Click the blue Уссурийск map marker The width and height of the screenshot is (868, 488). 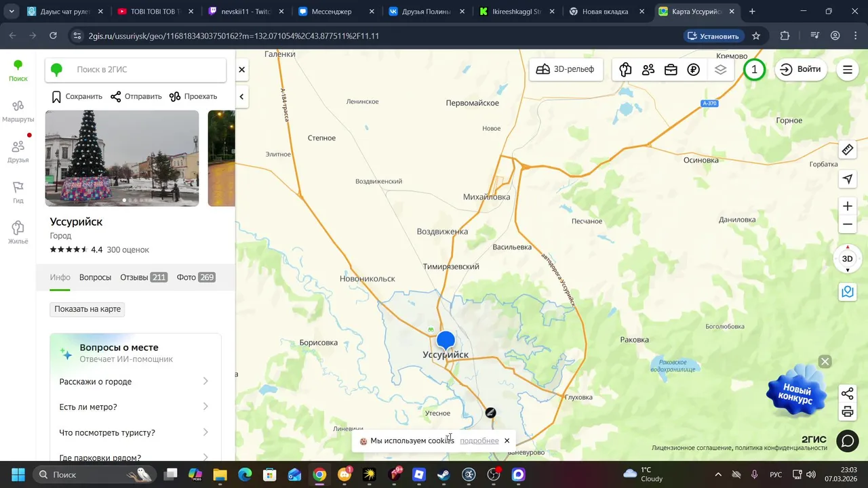[446, 342]
